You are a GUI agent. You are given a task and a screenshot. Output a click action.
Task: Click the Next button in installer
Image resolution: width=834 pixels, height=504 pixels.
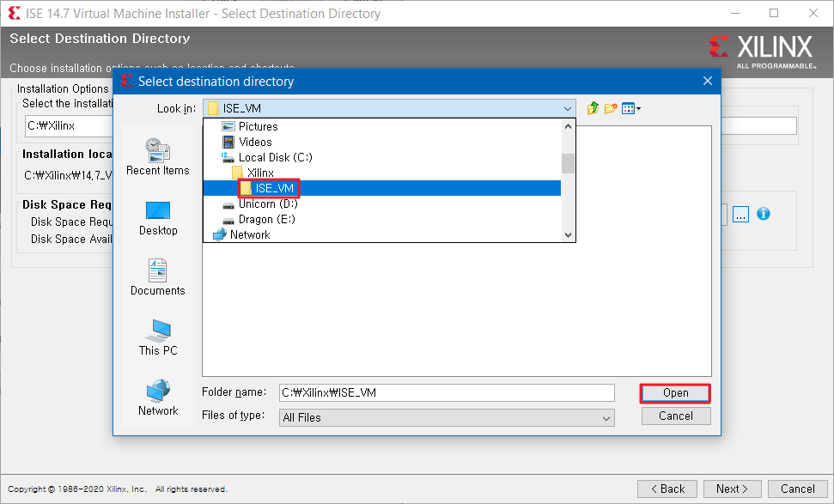click(732, 489)
